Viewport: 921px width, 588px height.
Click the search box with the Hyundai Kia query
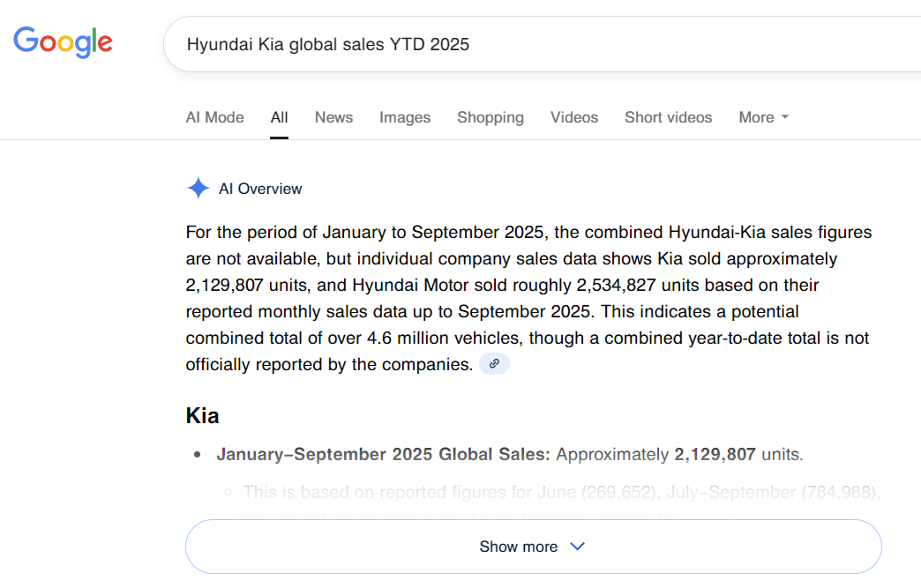[529, 44]
